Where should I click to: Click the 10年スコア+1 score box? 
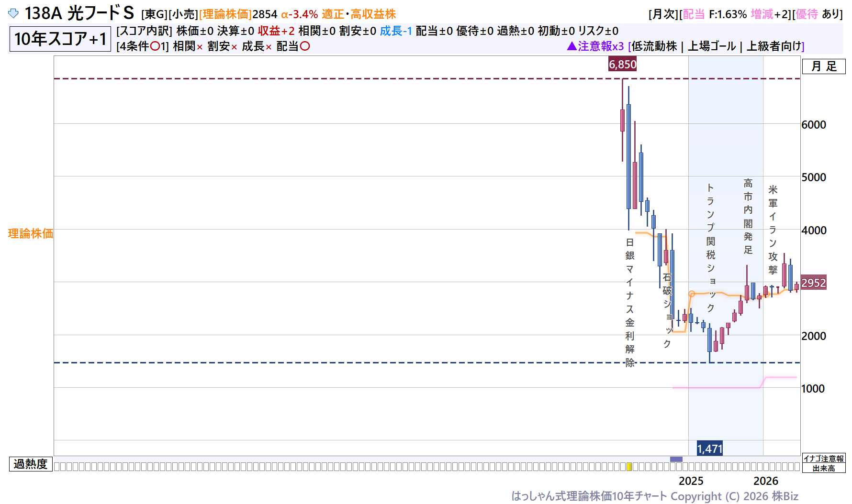(60, 39)
